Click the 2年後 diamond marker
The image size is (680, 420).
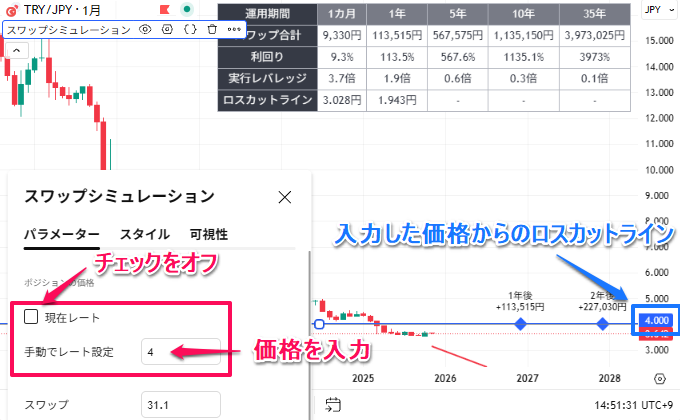click(602, 324)
